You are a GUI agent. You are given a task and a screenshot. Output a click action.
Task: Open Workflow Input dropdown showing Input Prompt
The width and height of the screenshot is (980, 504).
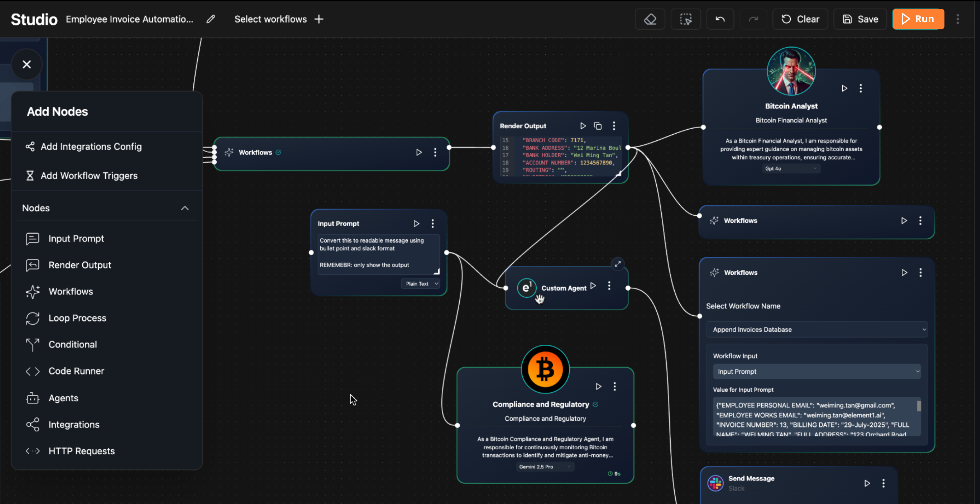(816, 372)
